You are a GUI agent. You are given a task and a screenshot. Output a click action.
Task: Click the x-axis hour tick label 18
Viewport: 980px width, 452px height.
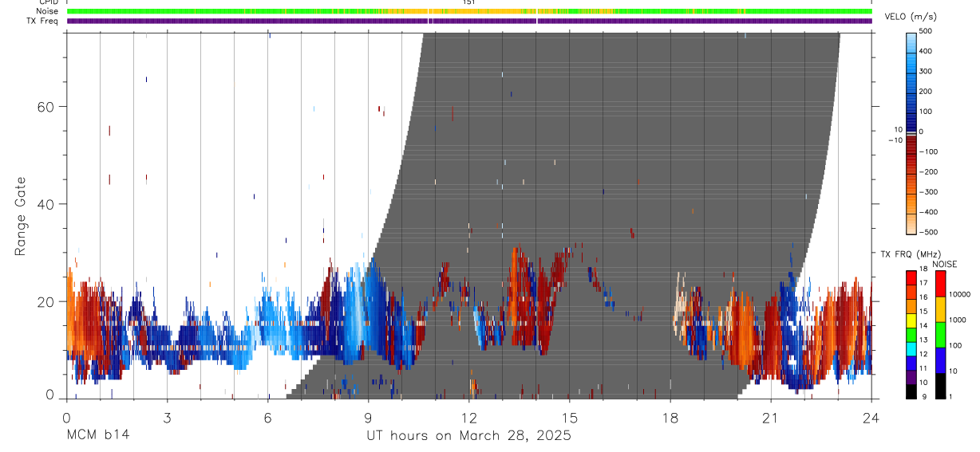(x=670, y=417)
